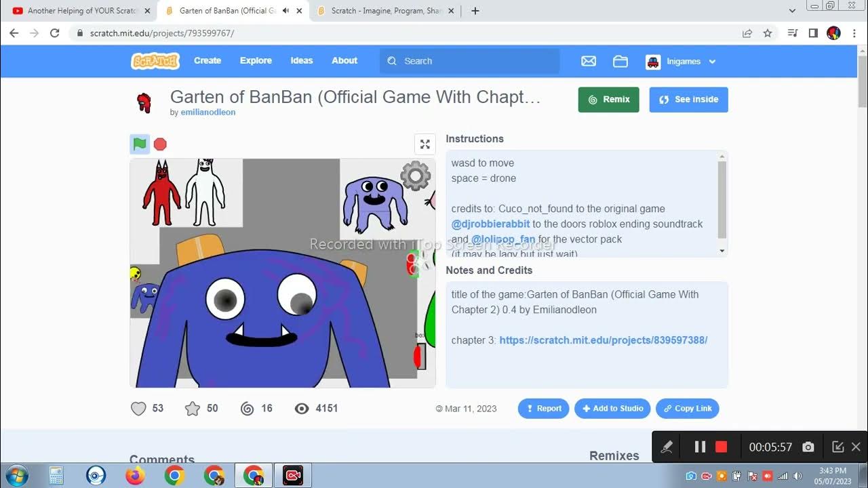
Task: Open the chapter 3 project link
Action: (x=604, y=340)
